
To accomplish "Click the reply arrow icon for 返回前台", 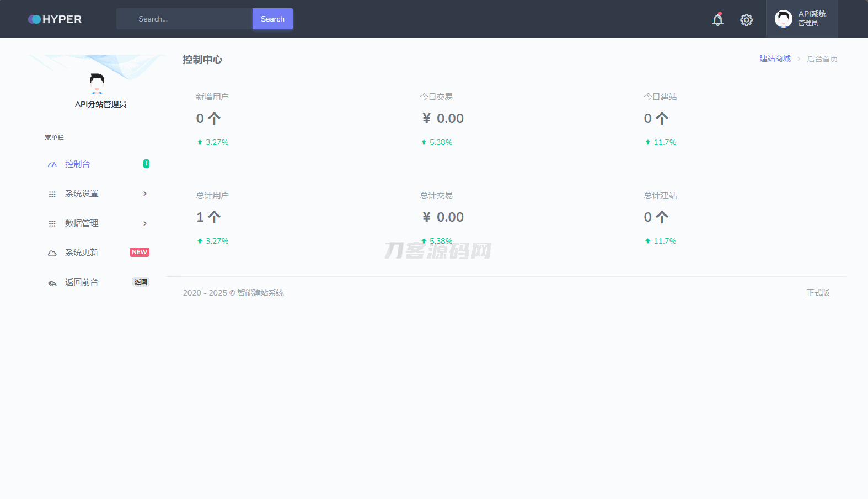I will point(52,283).
